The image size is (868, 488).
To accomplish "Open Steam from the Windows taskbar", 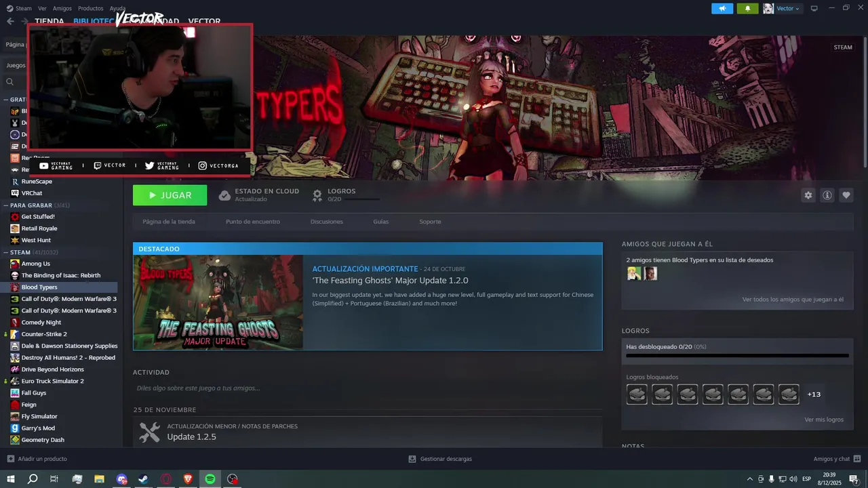I will pyautogui.click(x=144, y=479).
